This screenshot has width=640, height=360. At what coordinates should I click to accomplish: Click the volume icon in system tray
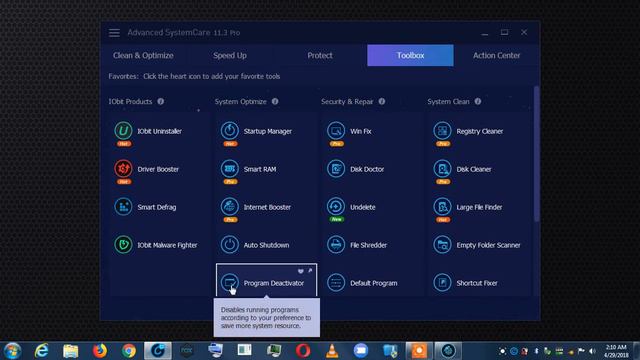592,351
